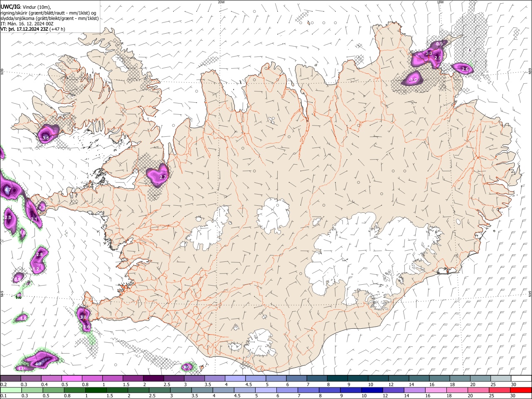The width and height of the screenshot is (532, 399).
Task: Click the '15W' longitude label at top
Action: coord(441,2)
